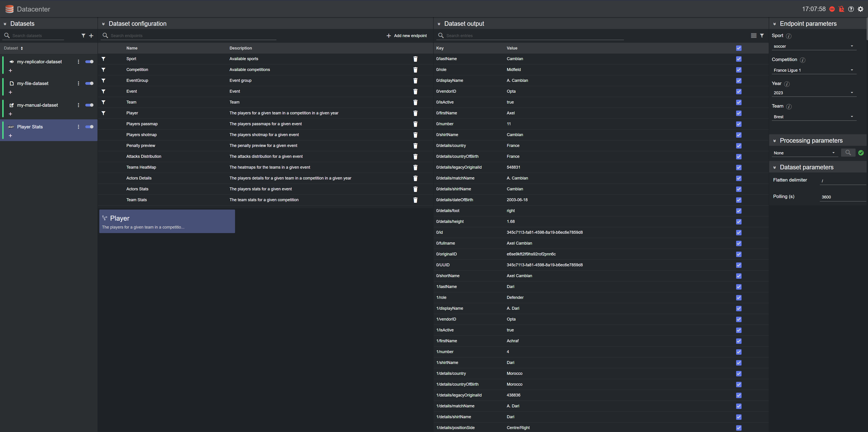Delete the Sport endpoint with trash icon
This screenshot has height=432, width=868.
point(415,59)
